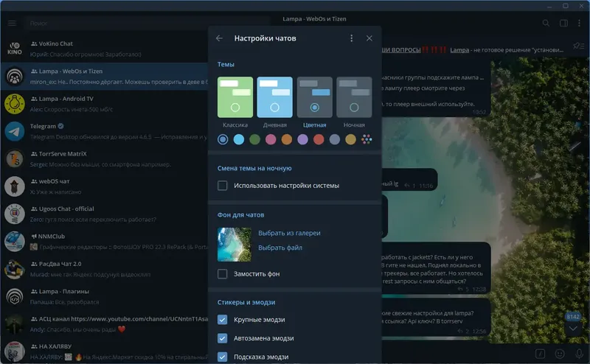Pick the purple accent color
The width and height of the screenshot is (590, 364).
pyautogui.click(x=302, y=139)
